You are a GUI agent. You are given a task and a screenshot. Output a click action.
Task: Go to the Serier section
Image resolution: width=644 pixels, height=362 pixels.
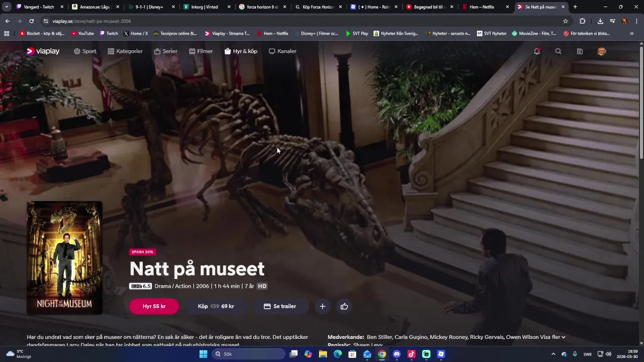pos(166,51)
